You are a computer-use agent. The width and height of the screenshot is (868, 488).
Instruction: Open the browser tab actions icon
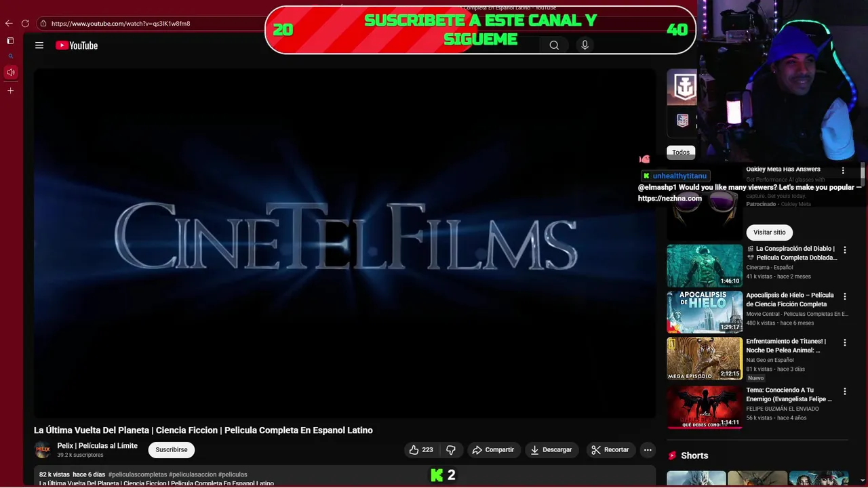click(10, 41)
